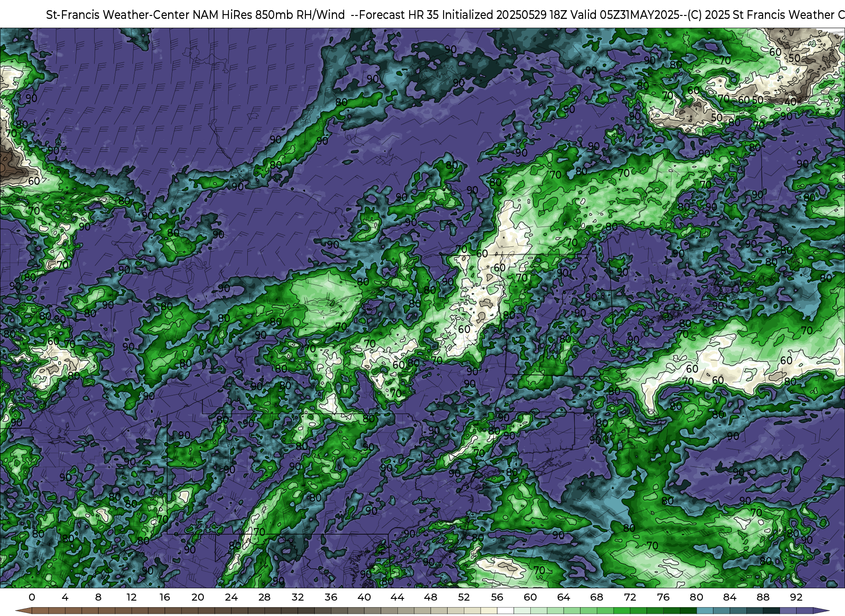Click the colorbar tick label '48'
845x616 pixels.
(430, 598)
